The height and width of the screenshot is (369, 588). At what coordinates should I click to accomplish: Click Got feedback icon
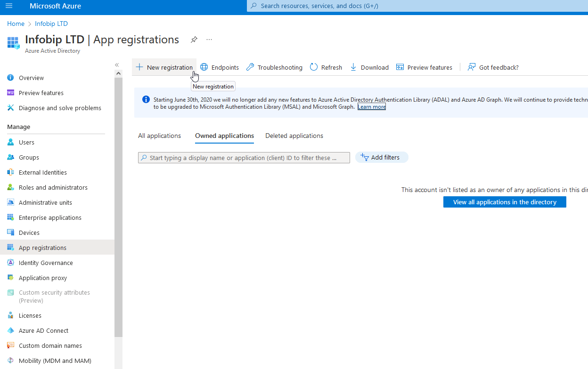[x=472, y=67]
